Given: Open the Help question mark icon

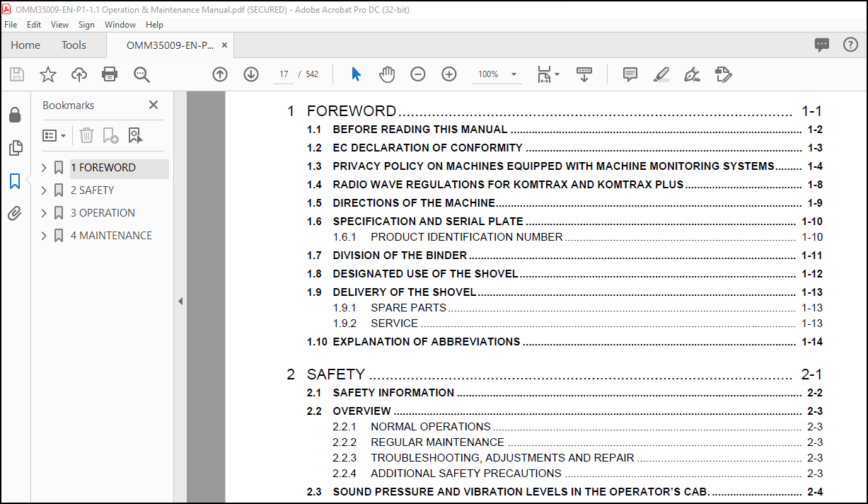Looking at the screenshot, I should point(850,45).
